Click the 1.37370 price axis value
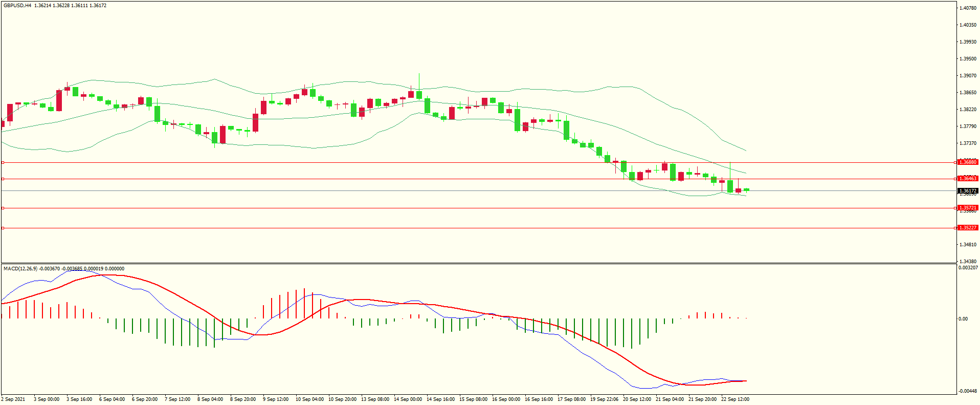This screenshot has height=405, width=980. (x=968, y=143)
